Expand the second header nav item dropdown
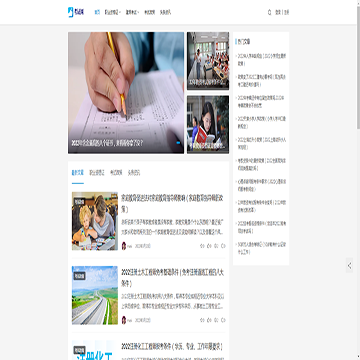The image size is (360, 360). click(x=113, y=12)
